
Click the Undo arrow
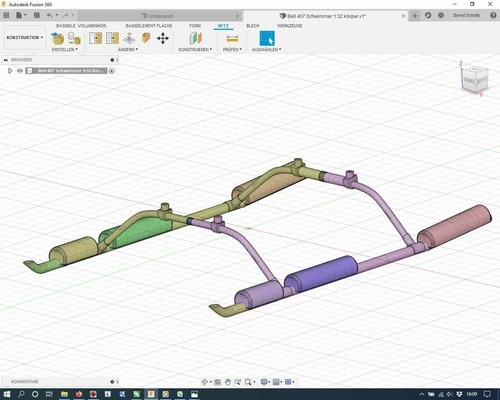[50, 15]
